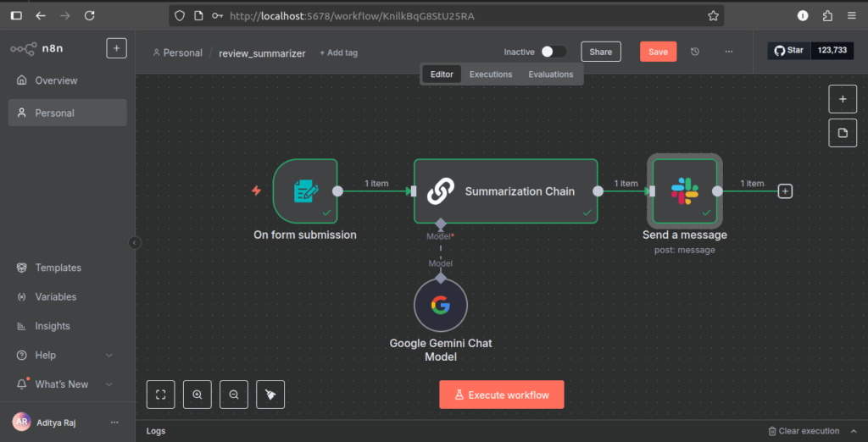868x442 pixels.
Task: Open workflow history clock icon
Action: [x=695, y=52]
